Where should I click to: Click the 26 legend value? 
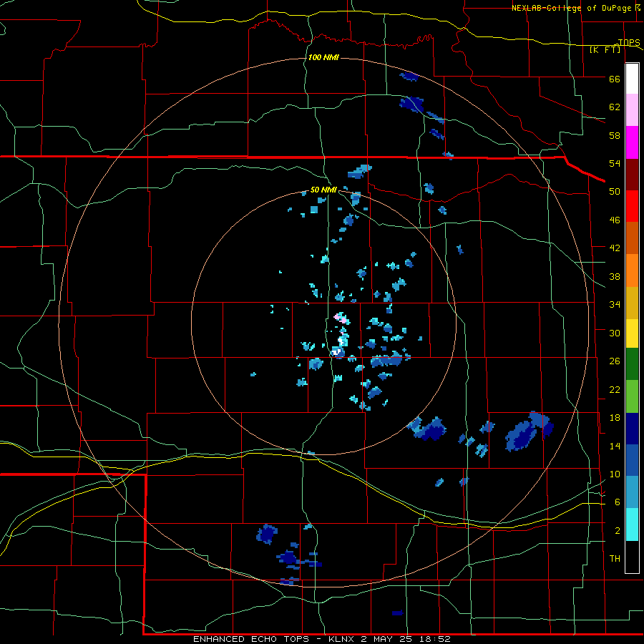click(x=615, y=361)
